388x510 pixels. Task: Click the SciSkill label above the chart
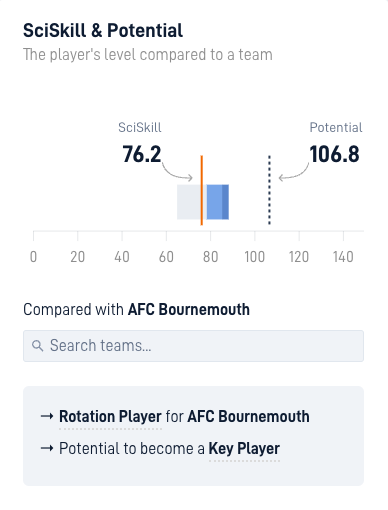(x=140, y=127)
